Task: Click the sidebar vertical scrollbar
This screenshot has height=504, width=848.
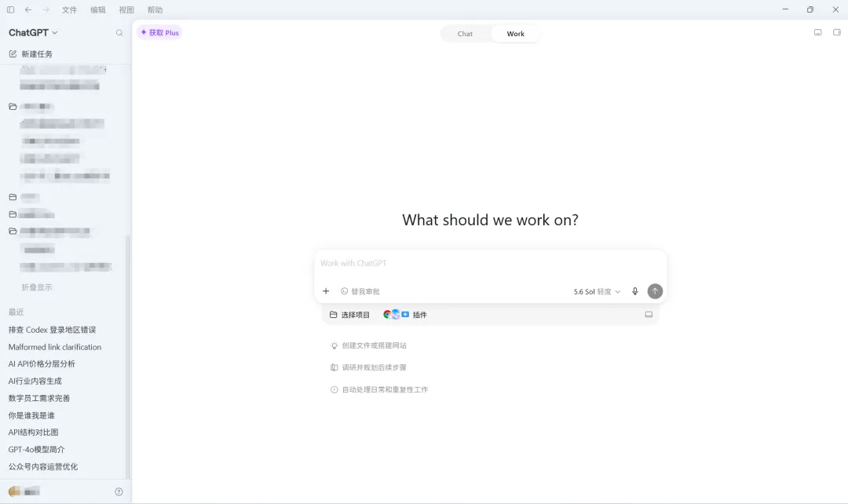Action: [x=128, y=357]
